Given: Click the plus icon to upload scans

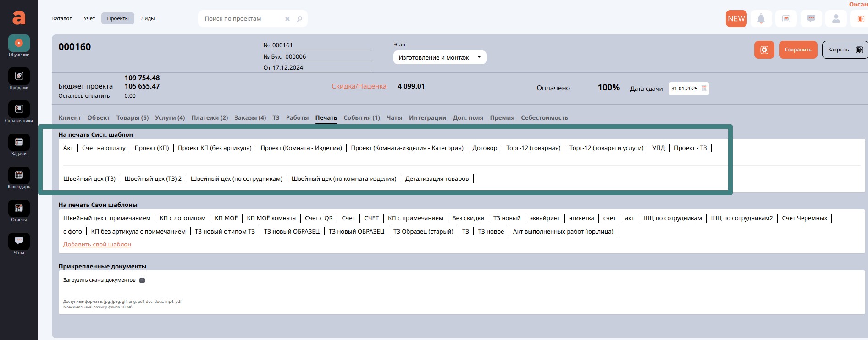Looking at the screenshot, I should pyautogui.click(x=142, y=280).
